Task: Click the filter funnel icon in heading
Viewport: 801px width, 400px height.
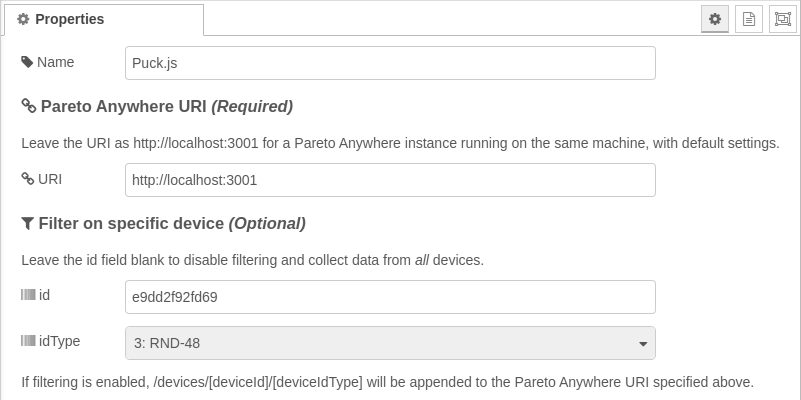Action: (x=28, y=223)
